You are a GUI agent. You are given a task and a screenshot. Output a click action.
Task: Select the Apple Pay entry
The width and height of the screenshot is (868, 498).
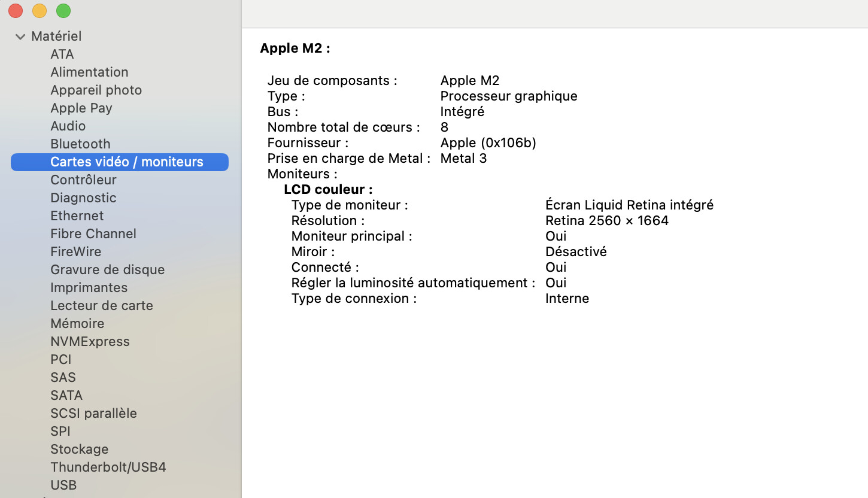81,108
